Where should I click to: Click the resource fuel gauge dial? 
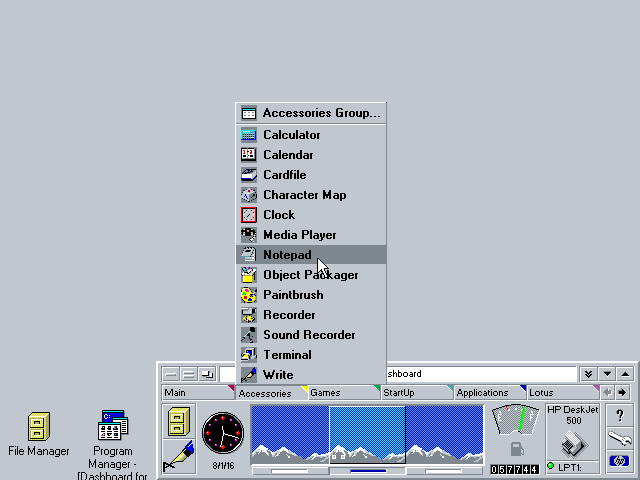516,419
